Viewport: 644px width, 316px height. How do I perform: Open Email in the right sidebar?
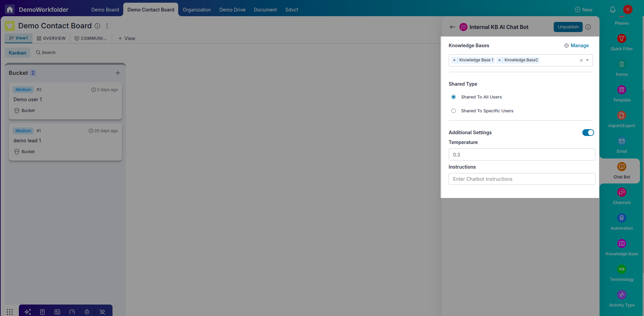[622, 145]
